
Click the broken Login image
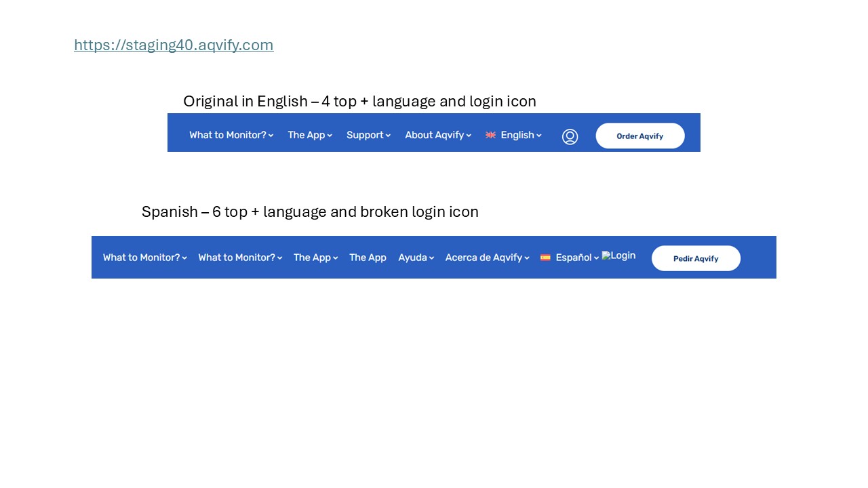(x=618, y=256)
